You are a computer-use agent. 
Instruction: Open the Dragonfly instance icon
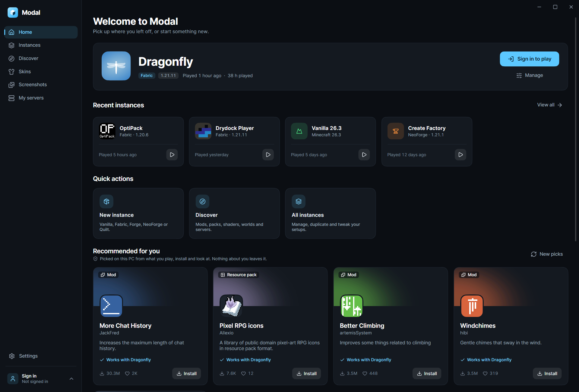click(116, 66)
